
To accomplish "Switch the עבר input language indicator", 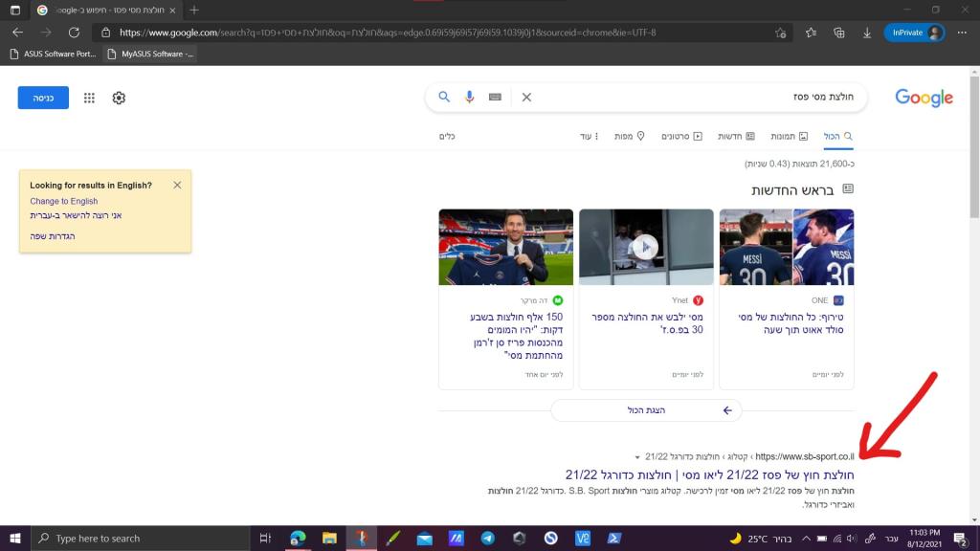I will coord(891,538).
